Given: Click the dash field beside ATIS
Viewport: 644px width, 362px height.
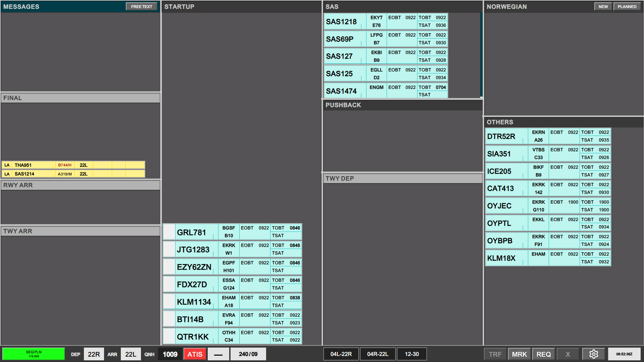Looking at the screenshot, I should 218,354.
